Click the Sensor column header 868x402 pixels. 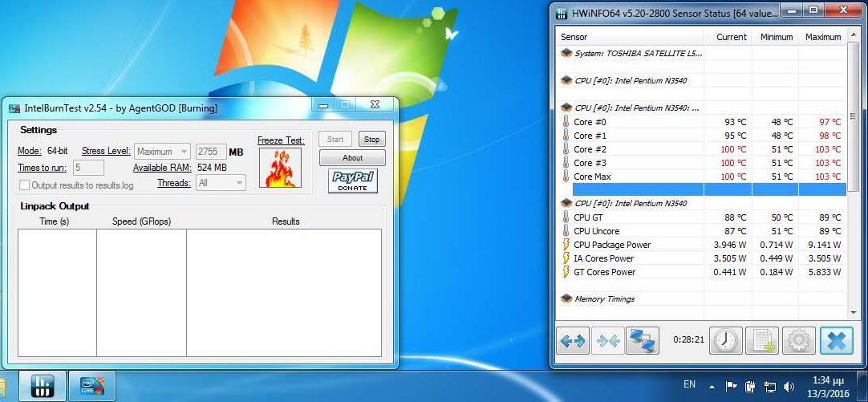point(630,37)
